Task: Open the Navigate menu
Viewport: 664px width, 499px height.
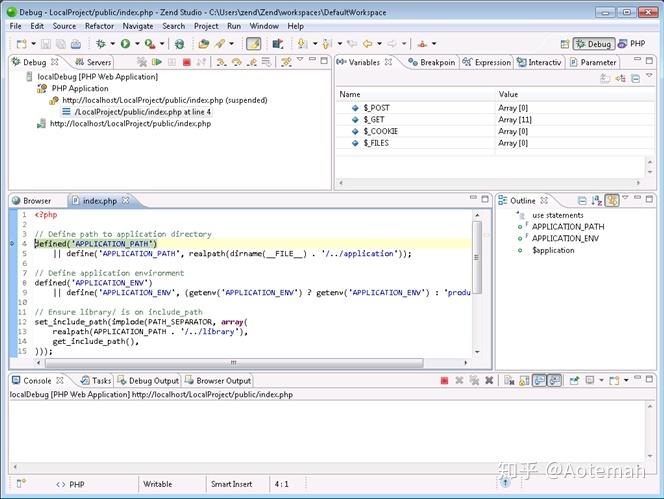Action: [138, 26]
